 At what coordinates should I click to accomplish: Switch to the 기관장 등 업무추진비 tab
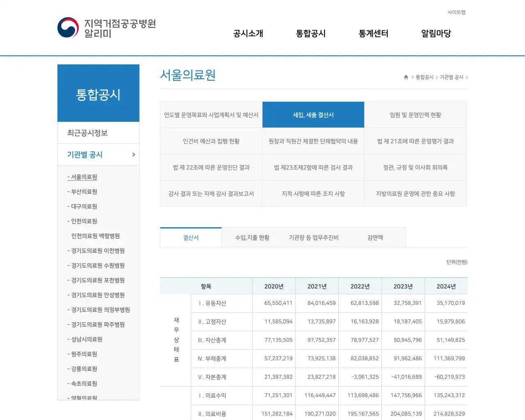pyautogui.click(x=313, y=237)
